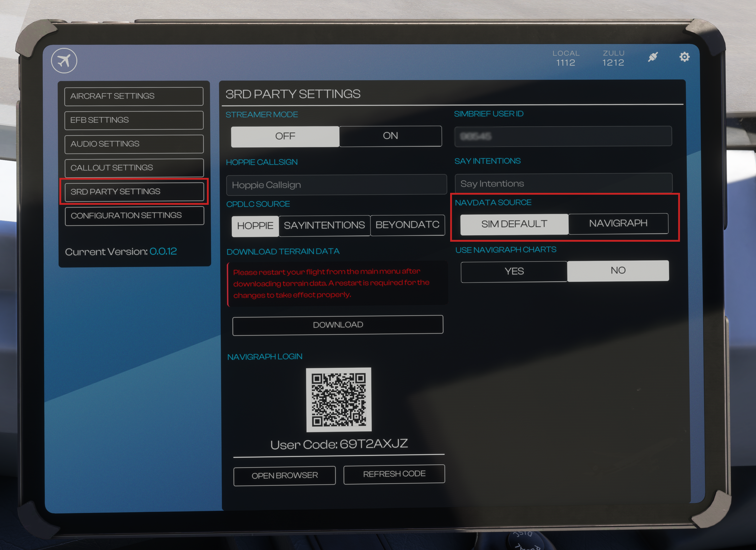This screenshot has height=550, width=756.
Task: Click the airplane home icon
Action: [64, 61]
